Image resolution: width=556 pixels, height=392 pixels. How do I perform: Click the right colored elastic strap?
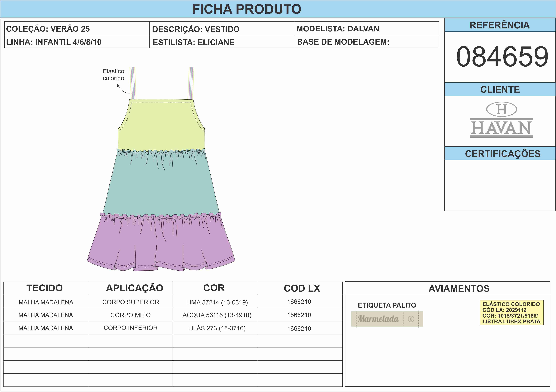pyautogui.click(x=191, y=83)
